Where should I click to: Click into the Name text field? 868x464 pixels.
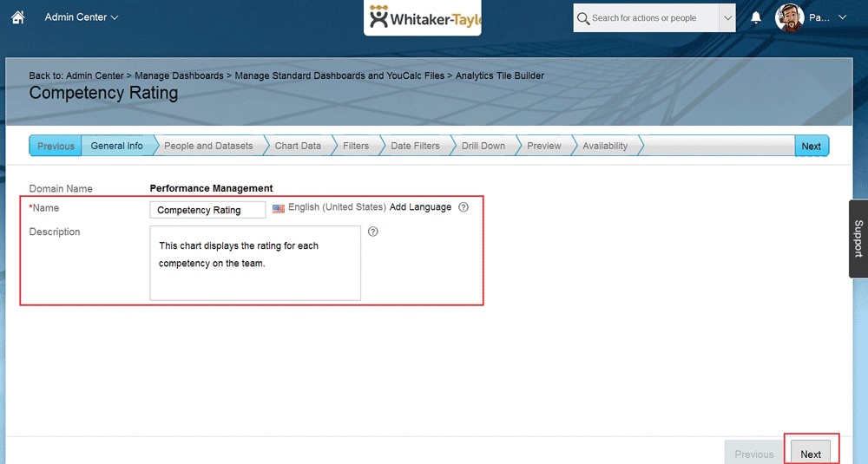207,210
